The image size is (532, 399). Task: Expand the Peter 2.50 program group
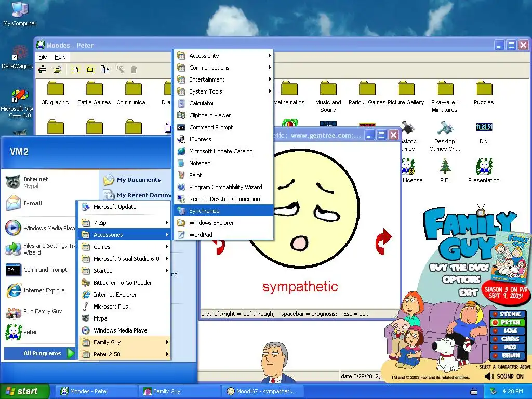tap(125, 354)
